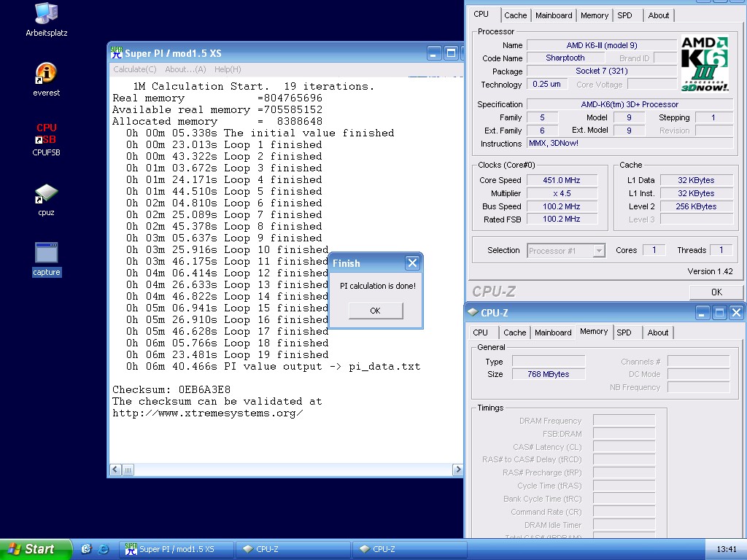Viewport: 747px width, 560px height.
Task: Close the lower CPU-Z window
Action: pos(736,313)
